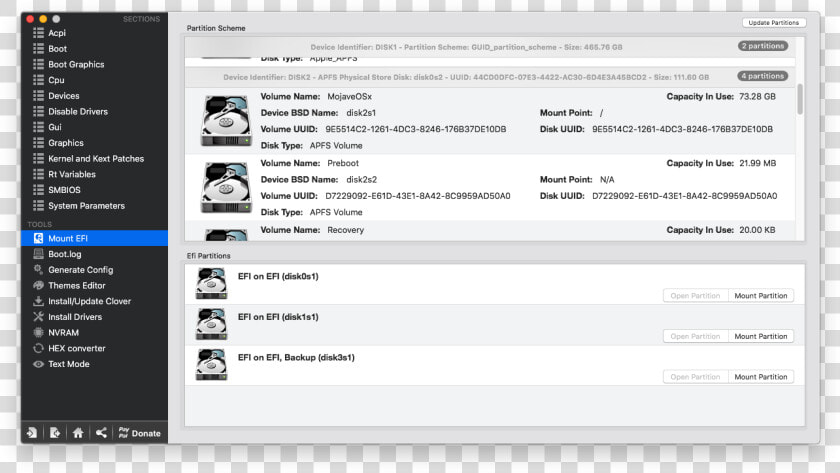
Task: Click the Themes Editor icon
Action: (38, 286)
